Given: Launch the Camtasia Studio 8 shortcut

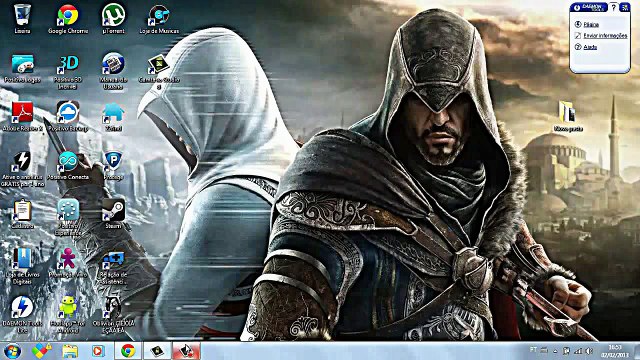Looking at the screenshot, I should click(x=159, y=71).
